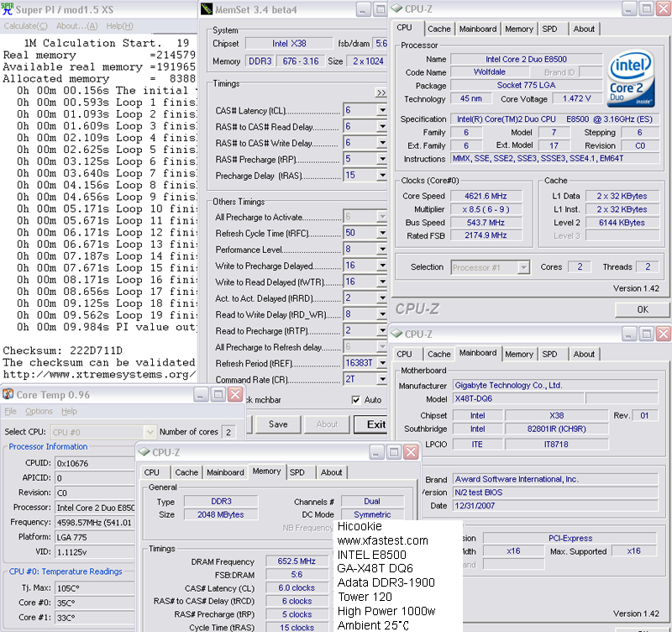Close the Core Temp window
This screenshot has height=632, width=672.
point(235,394)
